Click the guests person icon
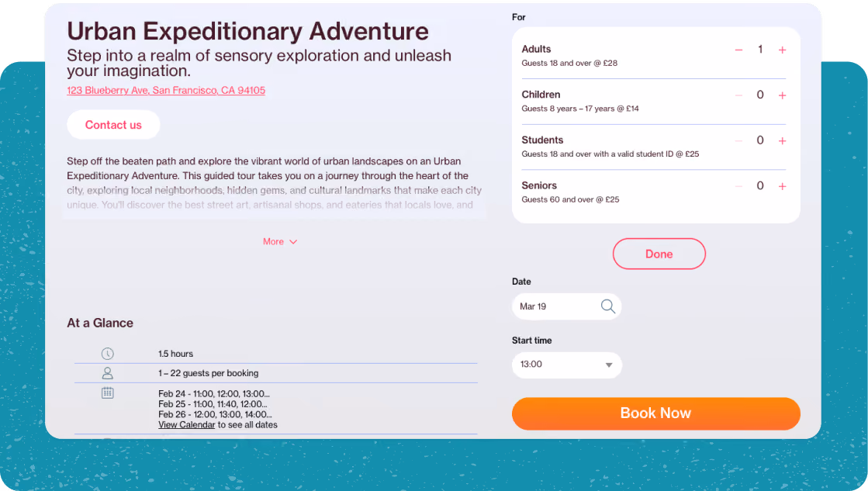868x491 pixels. pos(107,373)
